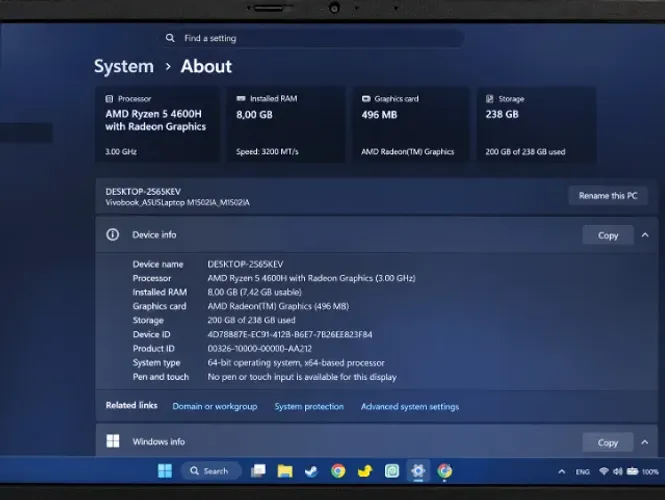665x500 pixels.
Task: Select Device name value DESKTOP-2S6SKEV in Device info
Action: click(x=245, y=264)
